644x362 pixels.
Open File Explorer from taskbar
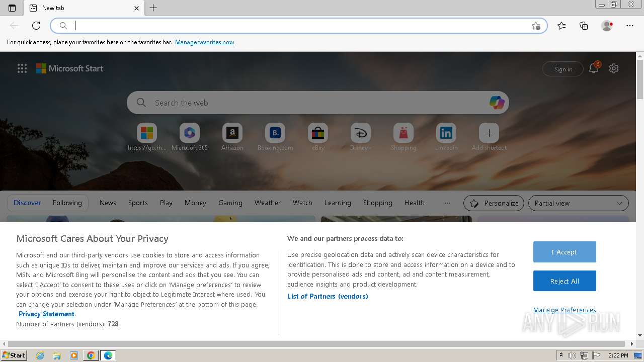57,355
